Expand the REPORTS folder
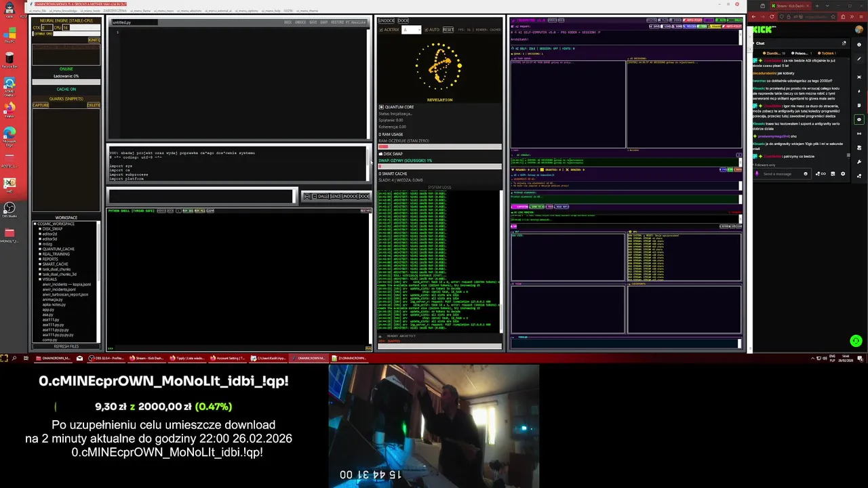Image resolution: width=868 pixels, height=488 pixels. (40, 259)
